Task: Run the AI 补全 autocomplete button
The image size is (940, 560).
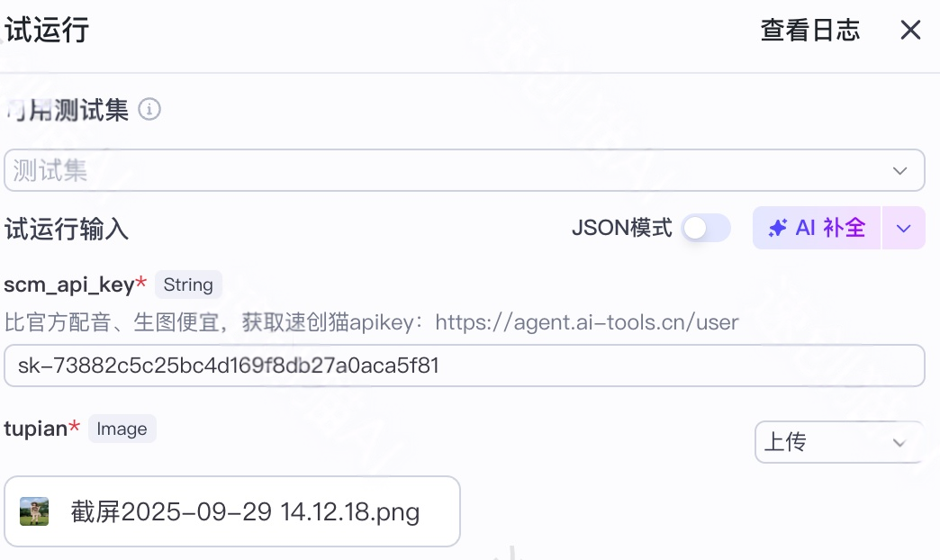Action: [817, 228]
